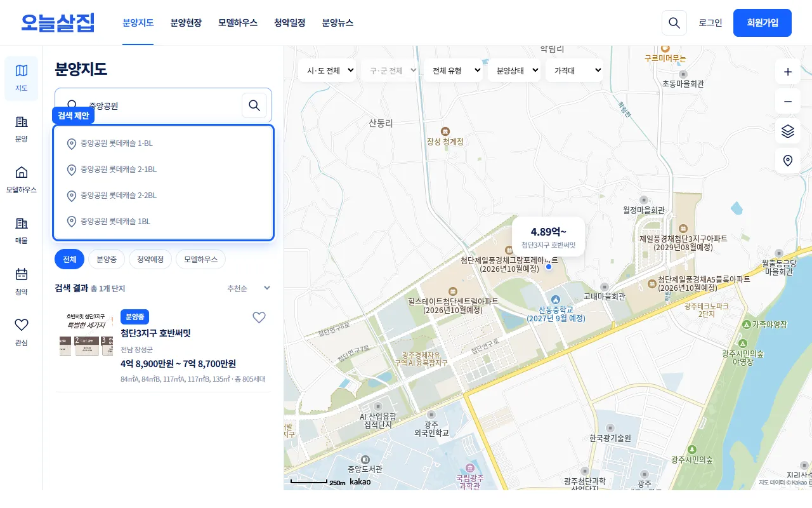This screenshot has width=812, height=508.
Task: Select the 전체 filter chip
Action: coord(69,259)
